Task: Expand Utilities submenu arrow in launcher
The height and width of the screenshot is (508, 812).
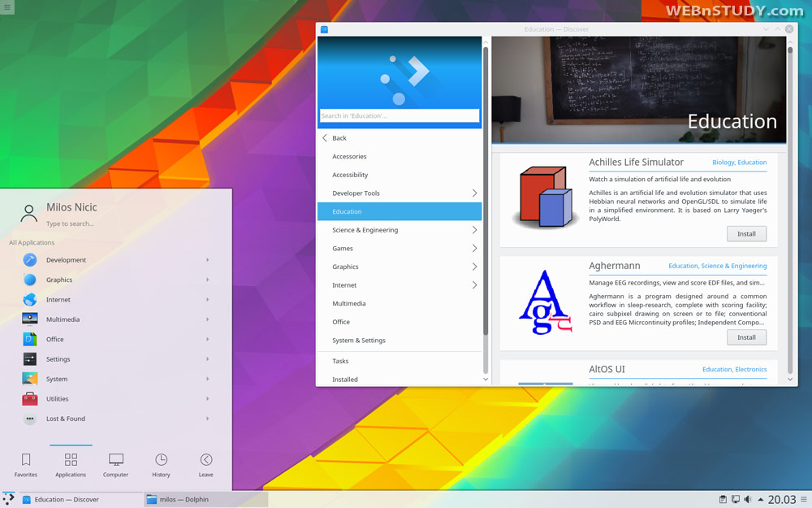Action: point(208,398)
